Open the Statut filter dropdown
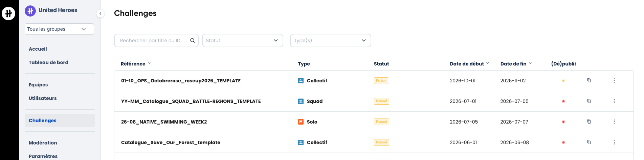Viewport: 644px width, 160px height. pos(243,41)
